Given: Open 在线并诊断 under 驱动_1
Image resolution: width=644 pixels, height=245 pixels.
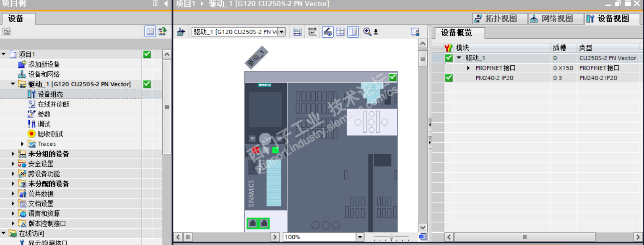Looking at the screenshot, I should (x=53, y=104).
